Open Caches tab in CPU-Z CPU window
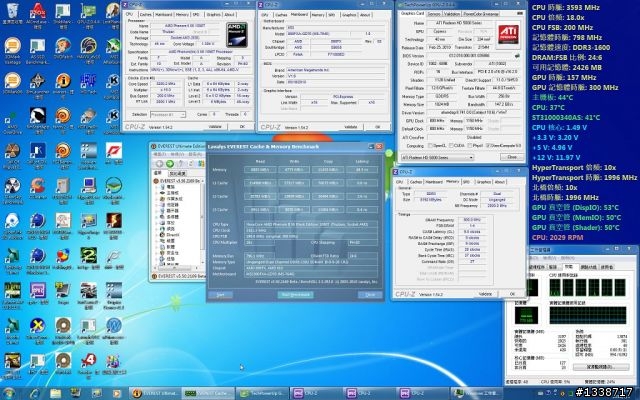640x400 pixels. (145, 15)
